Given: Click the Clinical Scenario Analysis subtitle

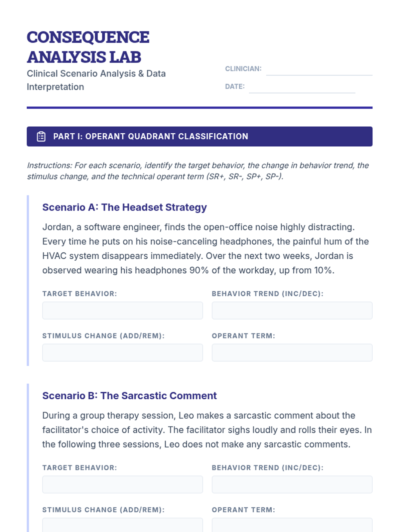Looking at the screenshot, I should (96, 80).
